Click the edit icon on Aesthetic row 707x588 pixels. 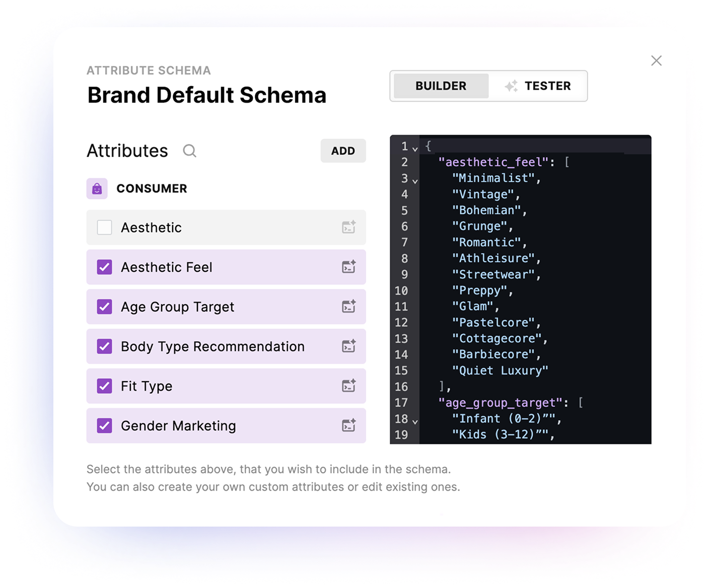click(349, 227)
